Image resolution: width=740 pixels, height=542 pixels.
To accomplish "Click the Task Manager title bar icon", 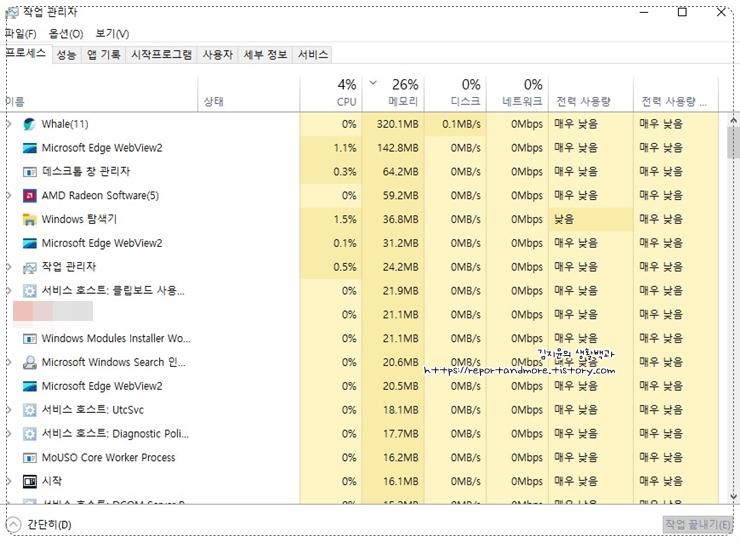I will [x=12, y=12].
